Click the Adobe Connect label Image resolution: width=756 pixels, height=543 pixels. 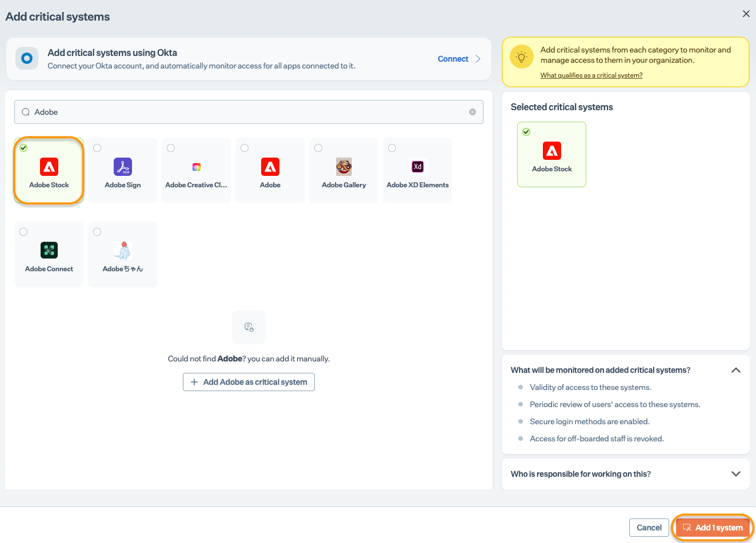coord(49,269)
